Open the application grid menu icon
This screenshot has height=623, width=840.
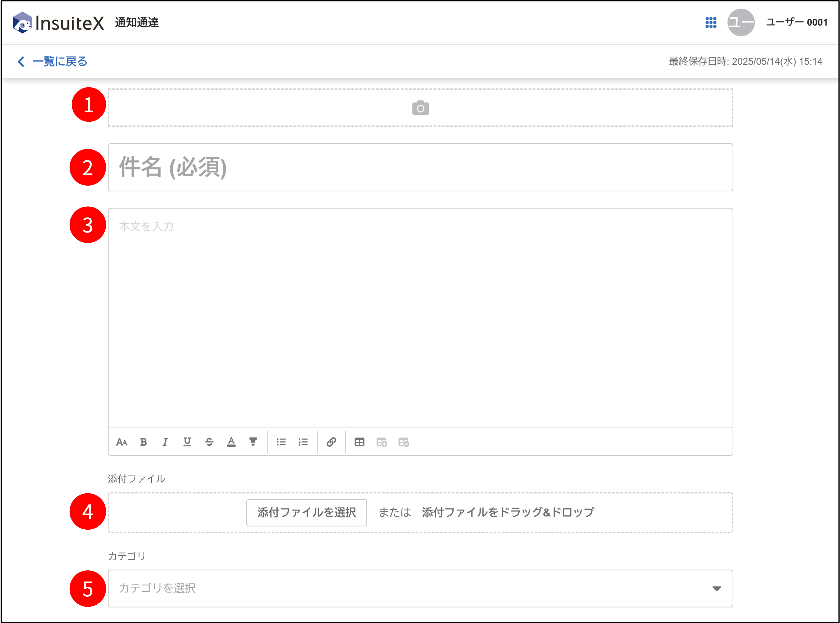711,23
